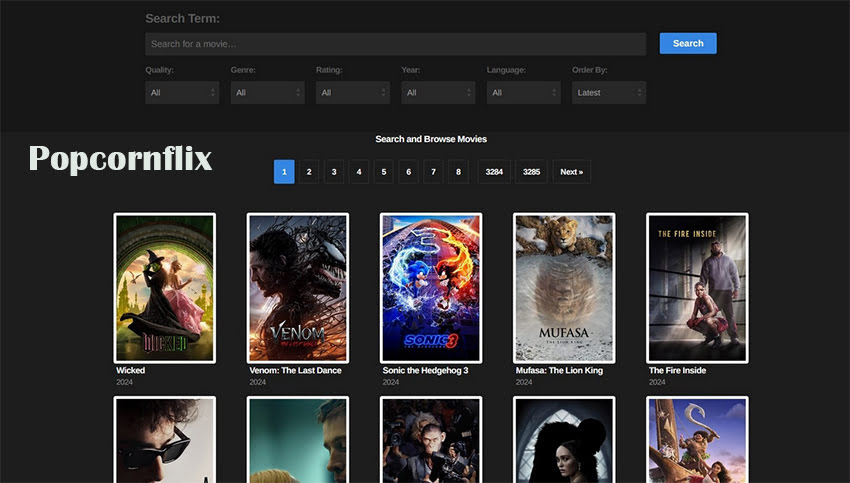
Task: Click the 'Sonic the Hedgehog 3' title link
Action: tap(426, 370)
